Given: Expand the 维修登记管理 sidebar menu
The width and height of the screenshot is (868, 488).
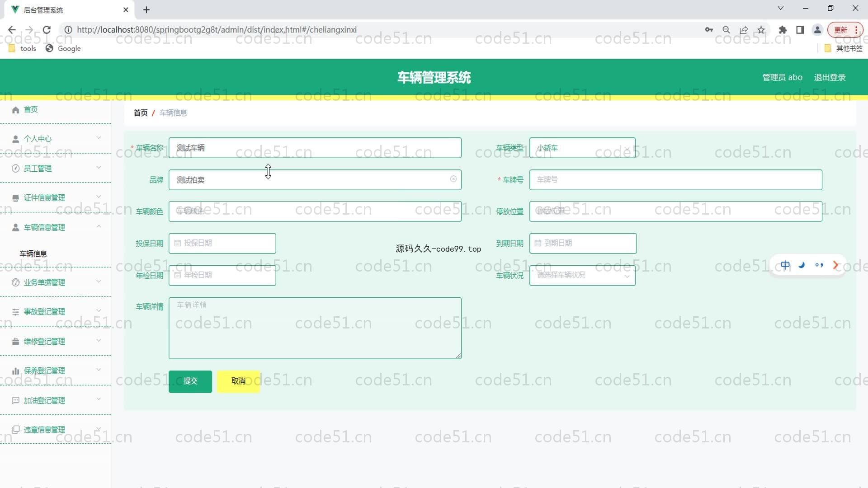Looking at the screenshot, I should [x=99, y=340].
